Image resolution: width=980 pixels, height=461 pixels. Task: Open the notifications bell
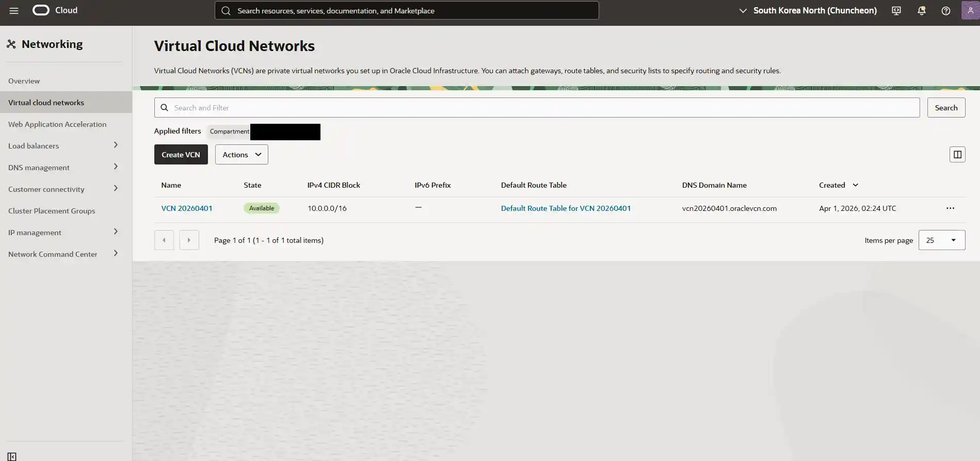(921, 11)
